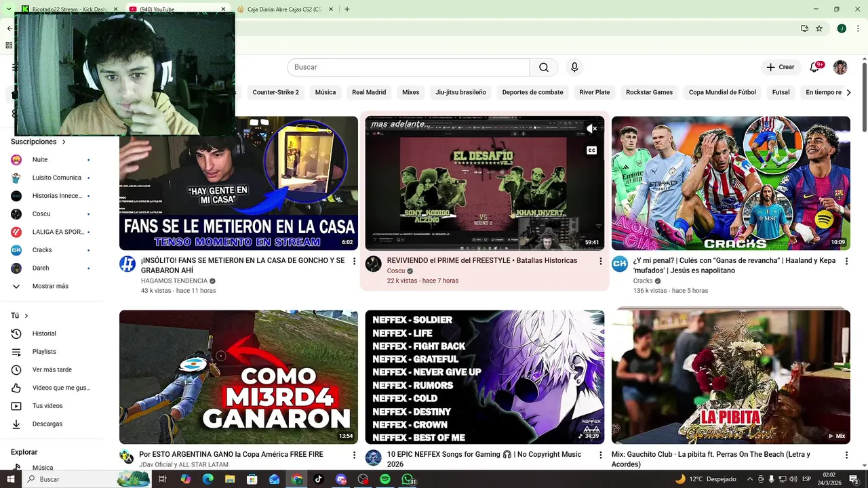
Task: Open the COMO MI3RD4 GANARON thumbnail
Action: point(239,377)
